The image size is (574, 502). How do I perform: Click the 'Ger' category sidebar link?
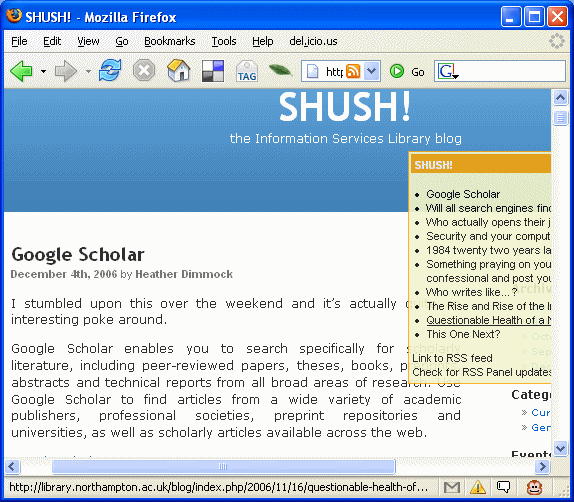click(540, 428)
